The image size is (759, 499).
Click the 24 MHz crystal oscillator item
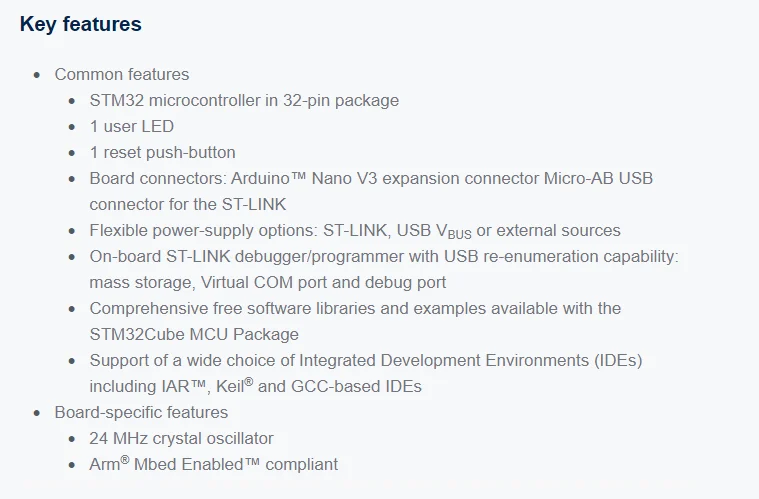[182, 439]
